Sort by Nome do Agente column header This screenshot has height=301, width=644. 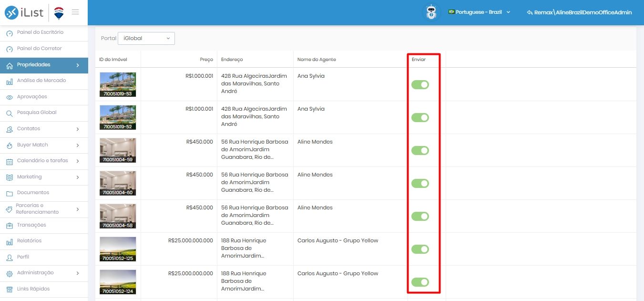[x=317, y=60]
